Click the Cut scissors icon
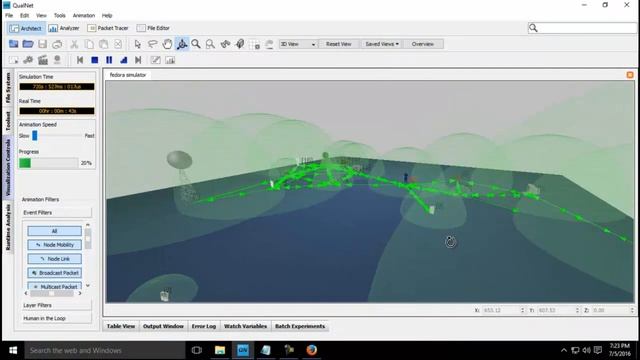 coord(74,44)
